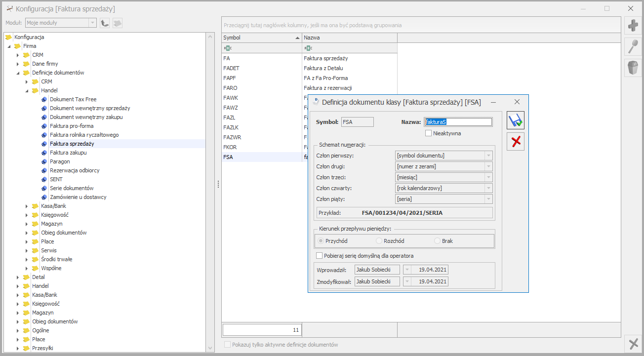Minimize the document definition dialog
Screen dimensions: 644x356
[x=493, y=102]
